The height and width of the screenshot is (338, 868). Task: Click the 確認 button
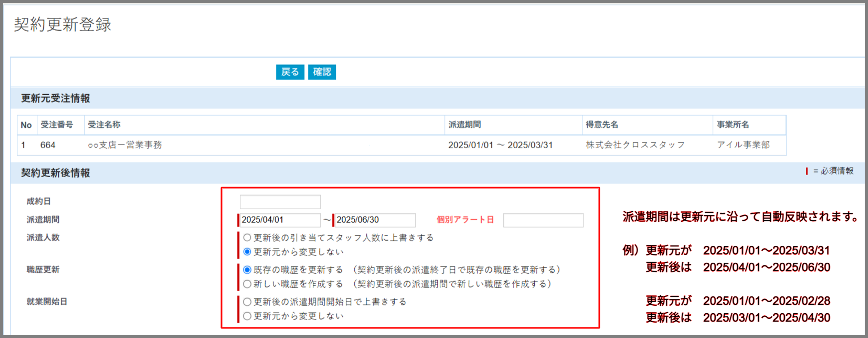pos(322,72)
